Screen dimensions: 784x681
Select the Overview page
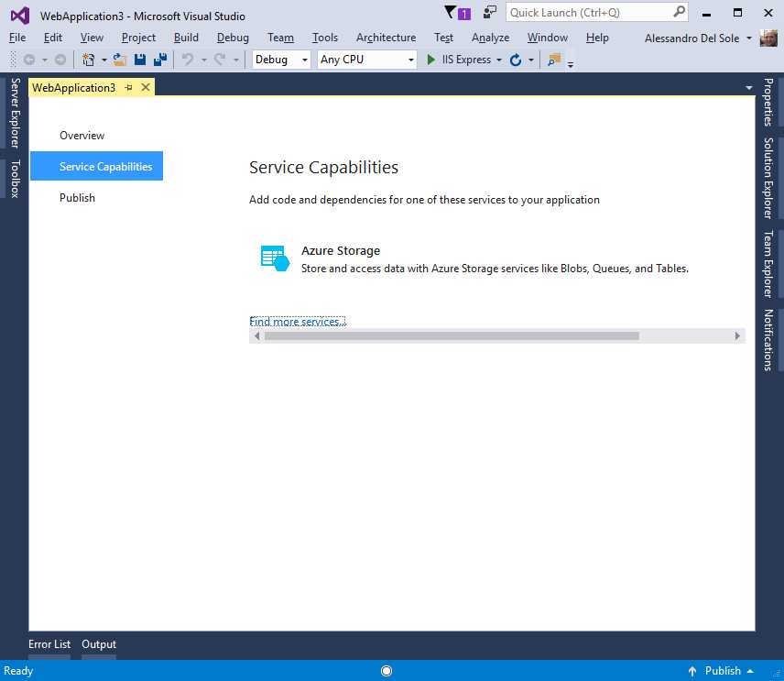[x=82, y=136]
